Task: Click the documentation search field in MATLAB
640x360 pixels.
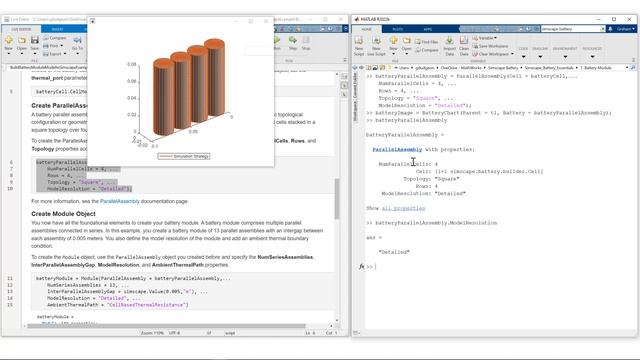Action: [572, 29]
